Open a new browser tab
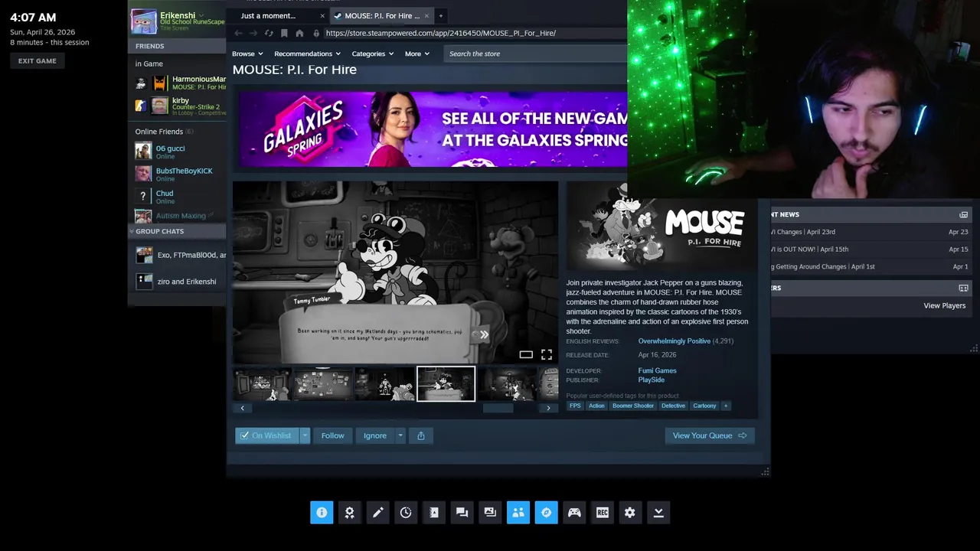 click(x=440, y=15)
